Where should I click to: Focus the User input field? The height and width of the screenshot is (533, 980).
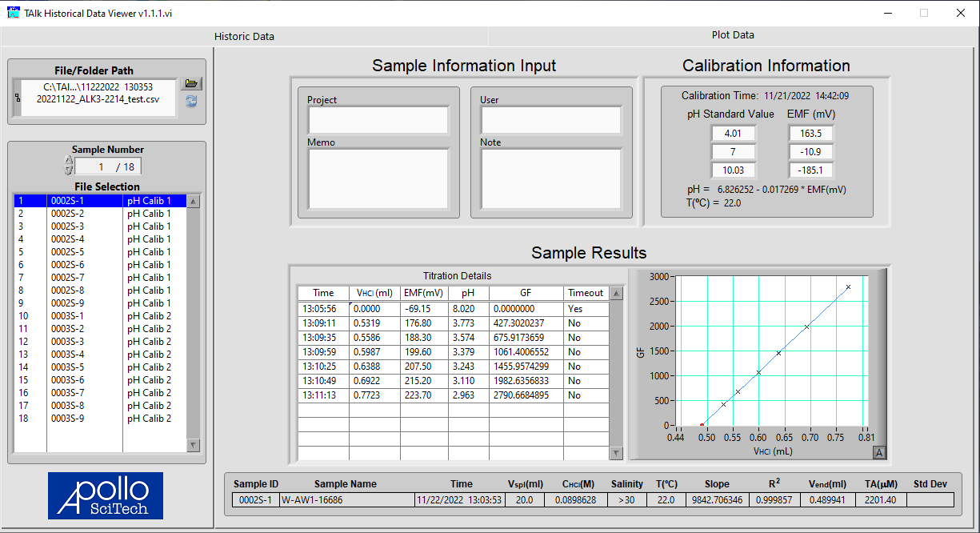[x=550, y=121]
